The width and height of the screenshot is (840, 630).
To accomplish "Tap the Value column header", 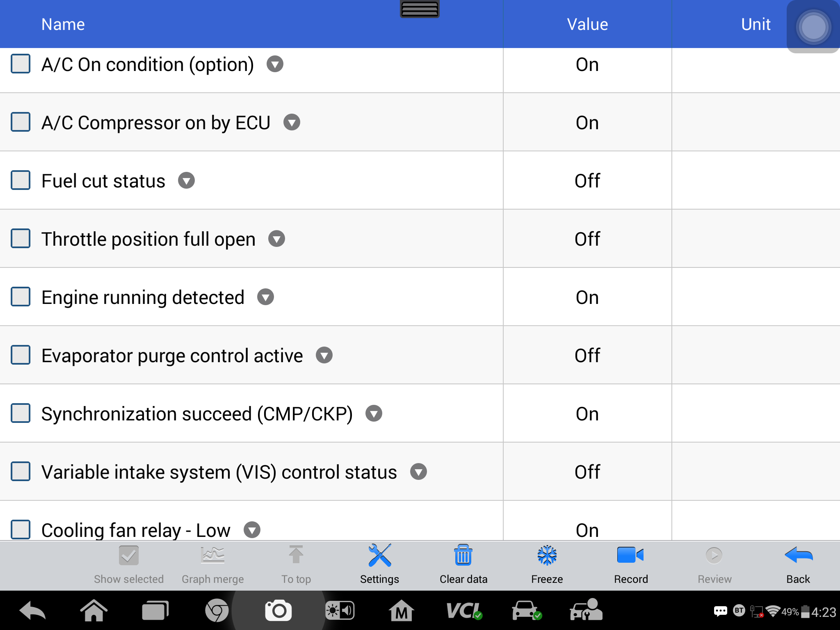I will [587, 24].
